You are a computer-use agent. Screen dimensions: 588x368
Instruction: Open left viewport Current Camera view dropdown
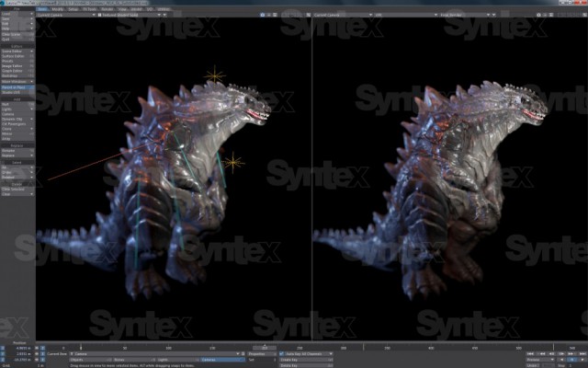pos(66,15)
